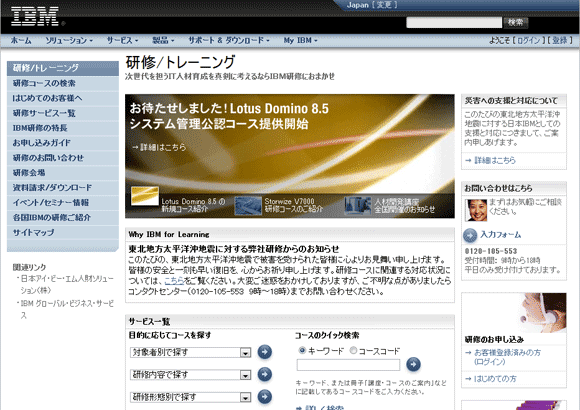
Task: Open 研修会場 in the sidebar
Action: click(63, 173)
